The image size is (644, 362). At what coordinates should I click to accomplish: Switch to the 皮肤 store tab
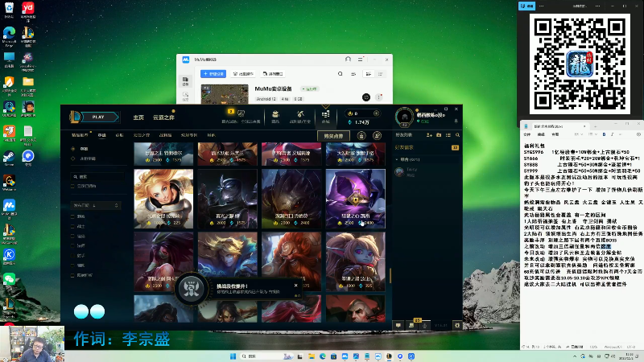pyautogui.click(x=119, y=135)
